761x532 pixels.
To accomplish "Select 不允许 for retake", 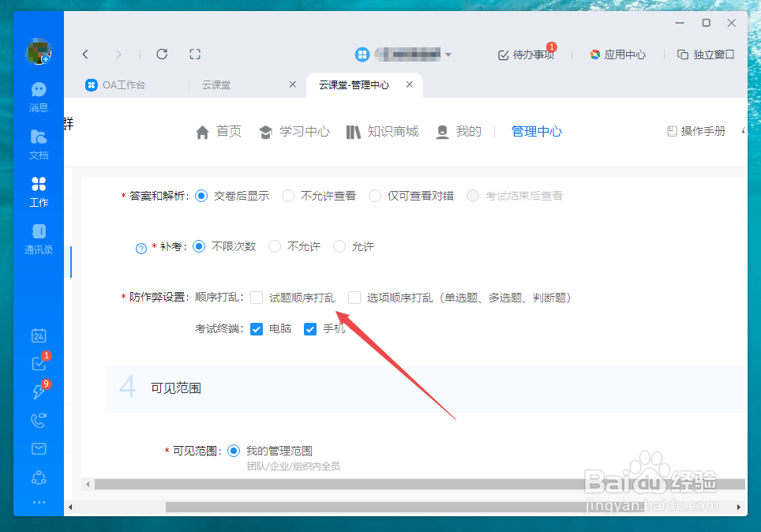I will (x=275, y=246).
